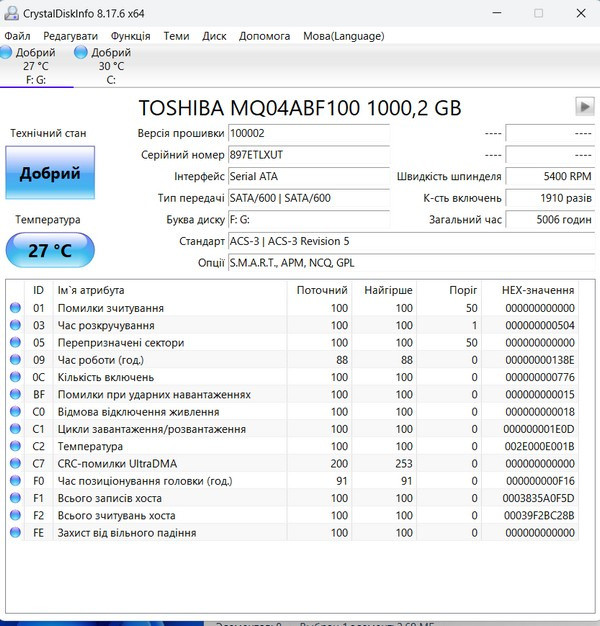The image size is (600, 626).
Task: Click status icon for attribute C2
Action: (x=15, y=446)
